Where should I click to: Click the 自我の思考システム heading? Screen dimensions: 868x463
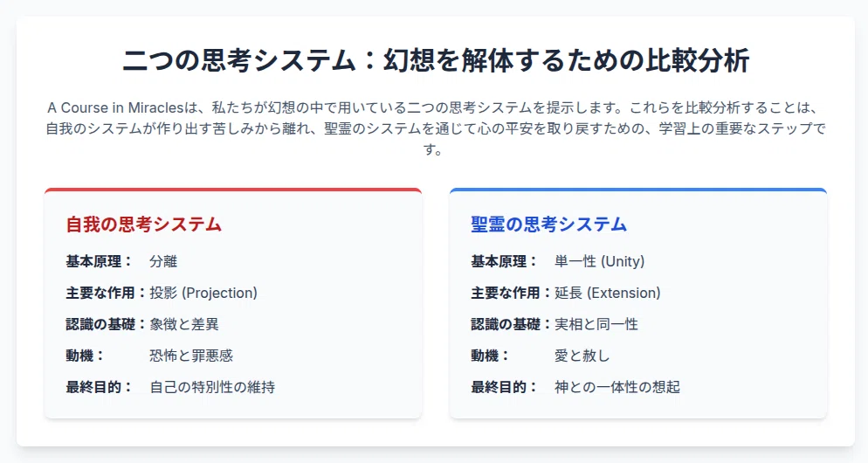pos(144,225)
